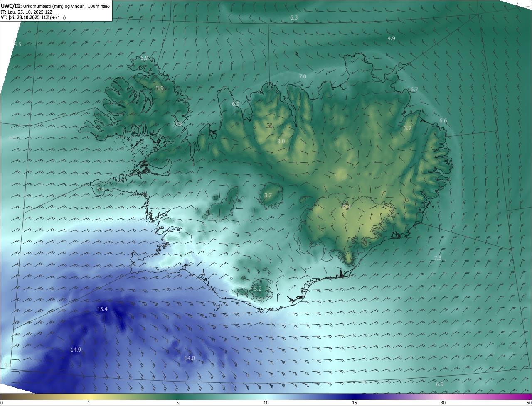Click the 6.7 value label on the map
532x406 pixels.
[x=414, y=90]
